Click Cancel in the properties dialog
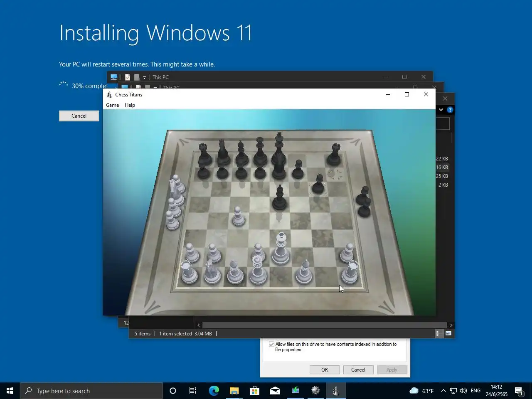The height and width of the screenshot is (399, 532). (x=358, y=370)
